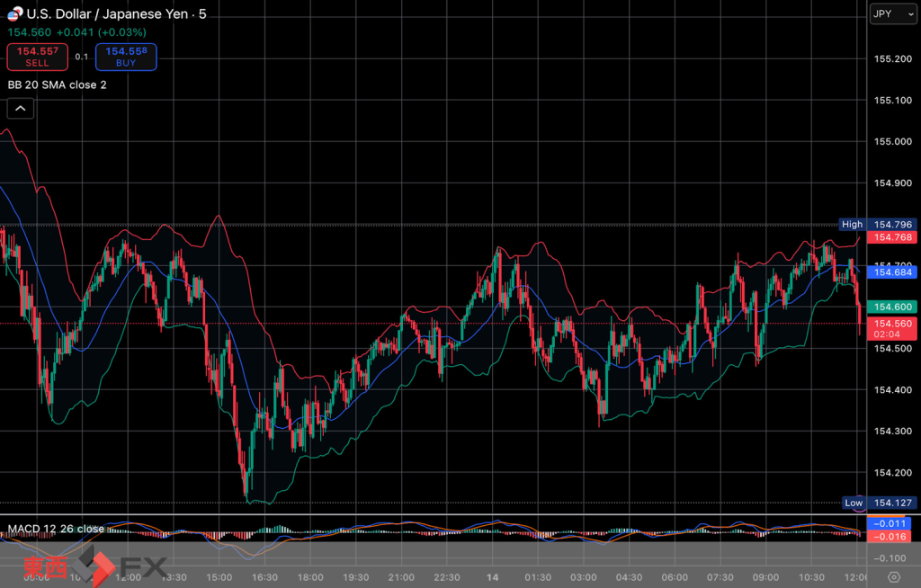Click the red -0.016 MACD signal label
921x588 pixels.
click(x=891, y=537)
